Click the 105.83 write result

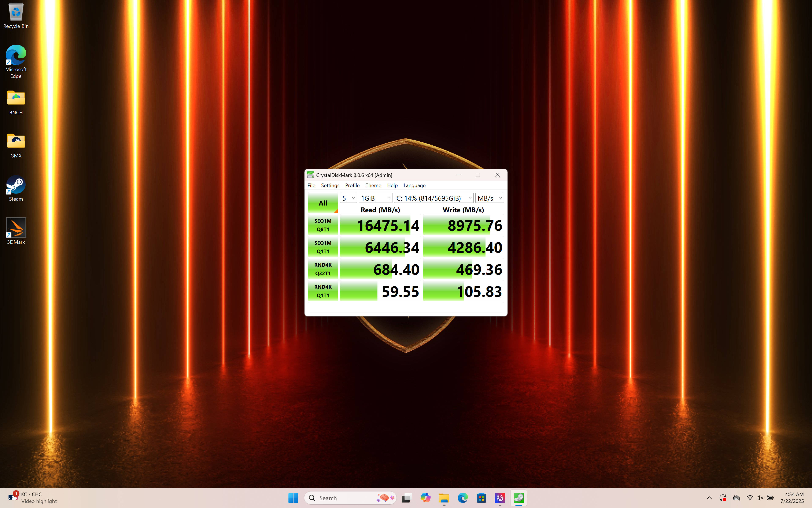click(x=463, y=291)
